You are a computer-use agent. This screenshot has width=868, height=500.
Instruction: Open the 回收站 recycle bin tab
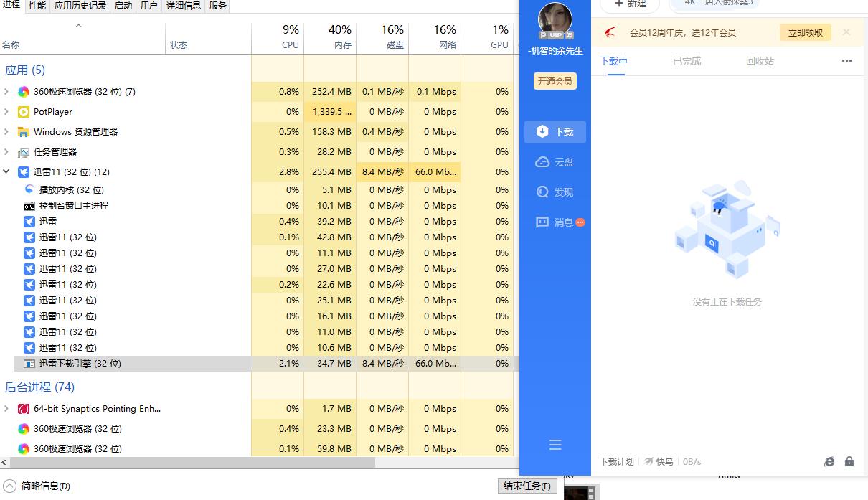coord(760,61)
